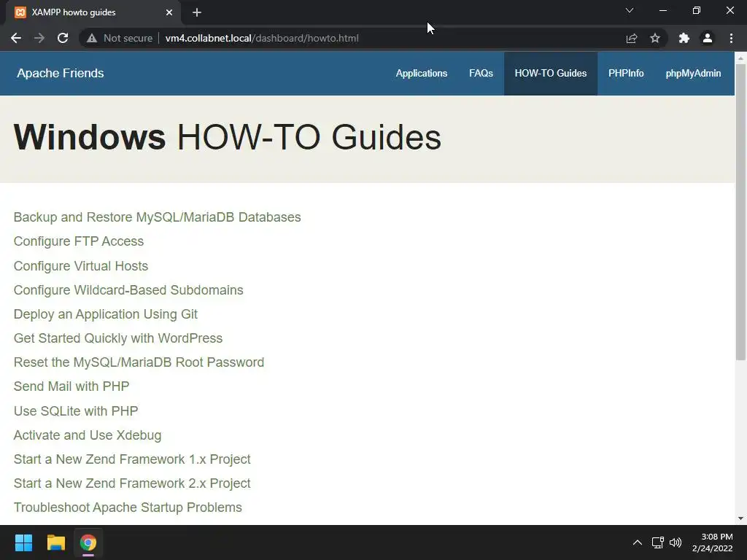Select the HOW-TO Guides nav item

[x=551, y=74]
